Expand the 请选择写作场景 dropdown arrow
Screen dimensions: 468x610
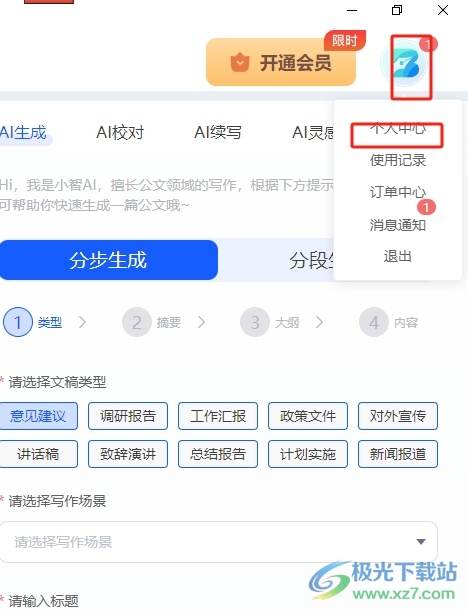pos(421,542)
